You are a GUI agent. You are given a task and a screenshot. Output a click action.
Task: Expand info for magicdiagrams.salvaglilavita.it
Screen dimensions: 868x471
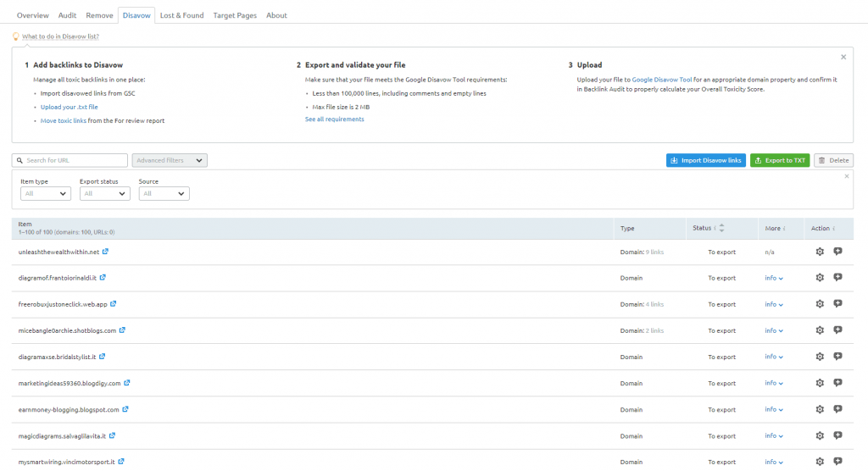[x=774, y=436]
